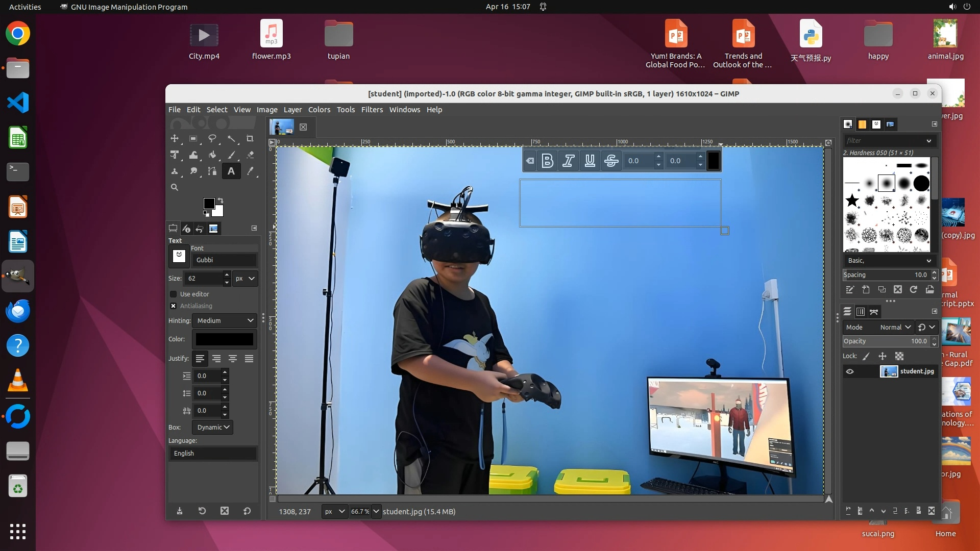Click the Bold button in text overlay
Image resolution: width=980 pixels, height=551 pixels.
tap(547, 161)
